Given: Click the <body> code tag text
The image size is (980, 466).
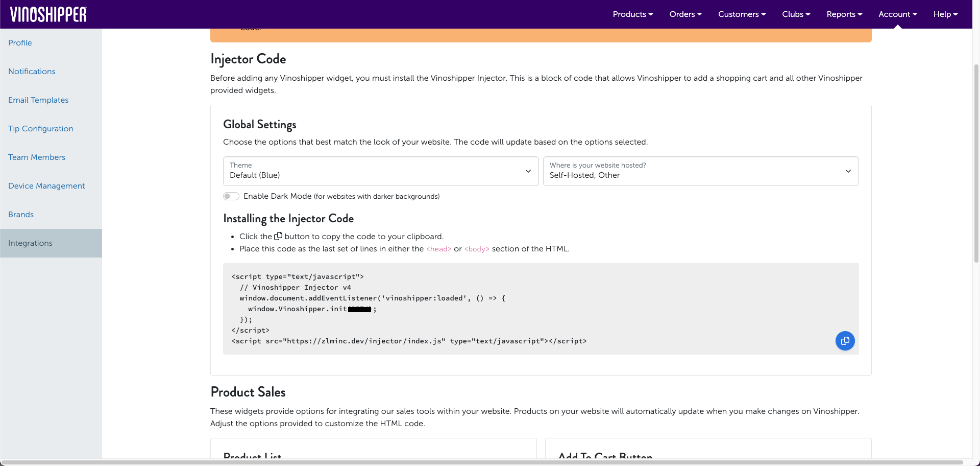Looking at the screenshot, I should [x=477, y=249].
